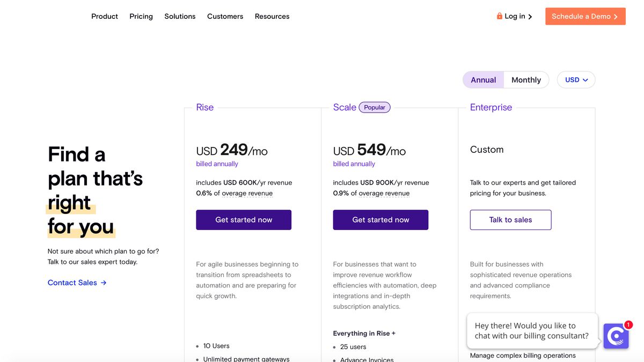This screenshot has height=362, width=644.
Task: Open the billing consultant chat message
Action: 531,331
